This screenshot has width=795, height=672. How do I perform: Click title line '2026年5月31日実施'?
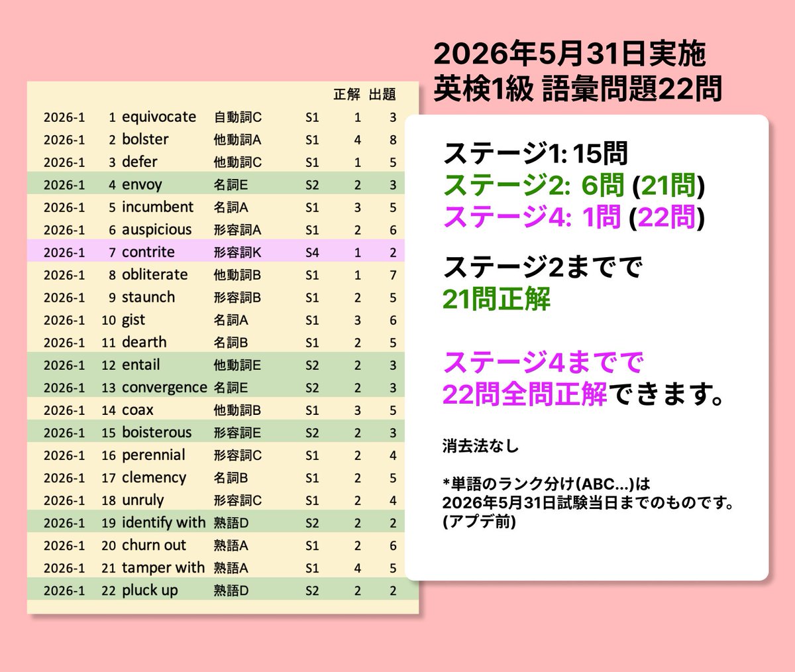click(570, 54)
